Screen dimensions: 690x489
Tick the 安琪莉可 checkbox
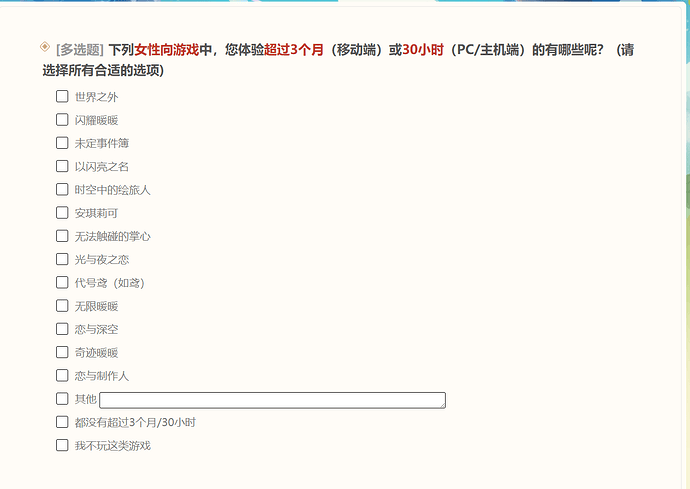click(x=62, y=213)
